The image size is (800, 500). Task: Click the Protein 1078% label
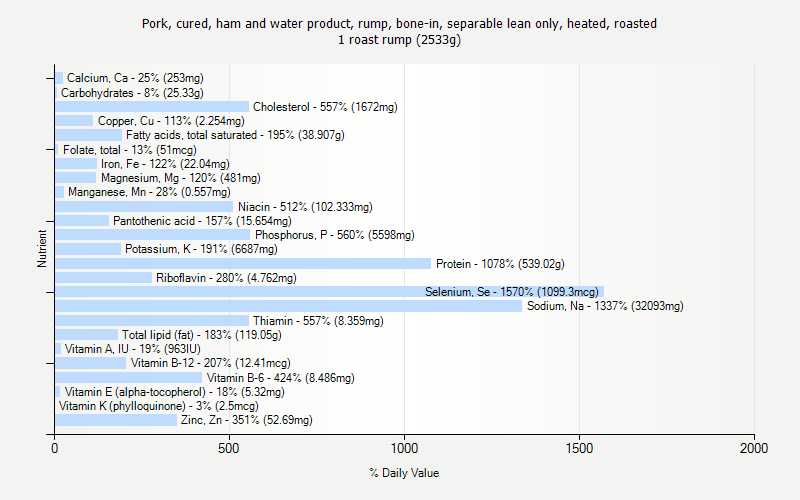[500, 264]
